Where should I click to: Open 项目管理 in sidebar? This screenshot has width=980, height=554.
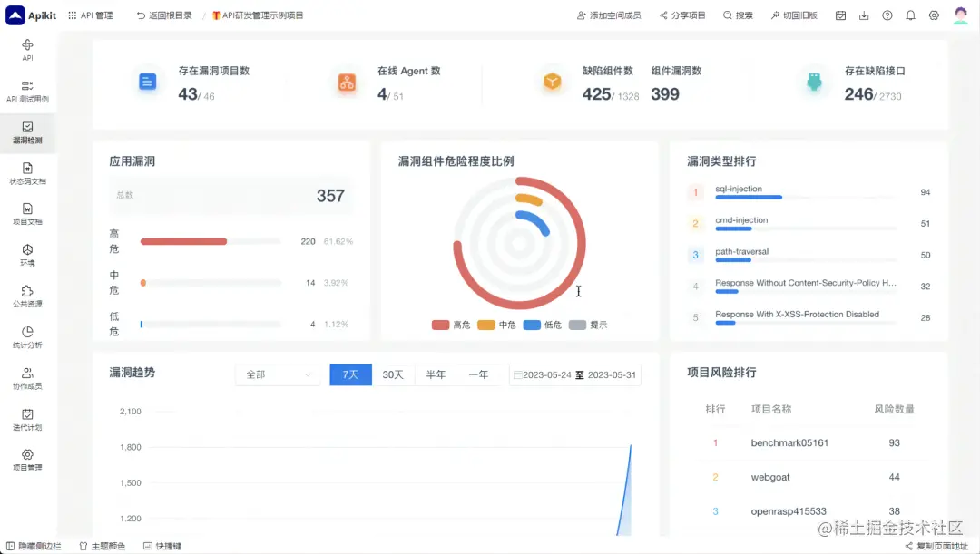click(27, 461)
